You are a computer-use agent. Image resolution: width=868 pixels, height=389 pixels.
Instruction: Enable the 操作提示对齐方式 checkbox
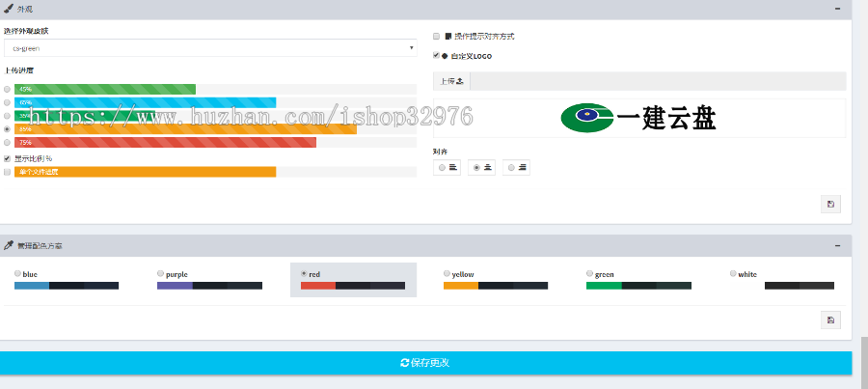point(436,36)
